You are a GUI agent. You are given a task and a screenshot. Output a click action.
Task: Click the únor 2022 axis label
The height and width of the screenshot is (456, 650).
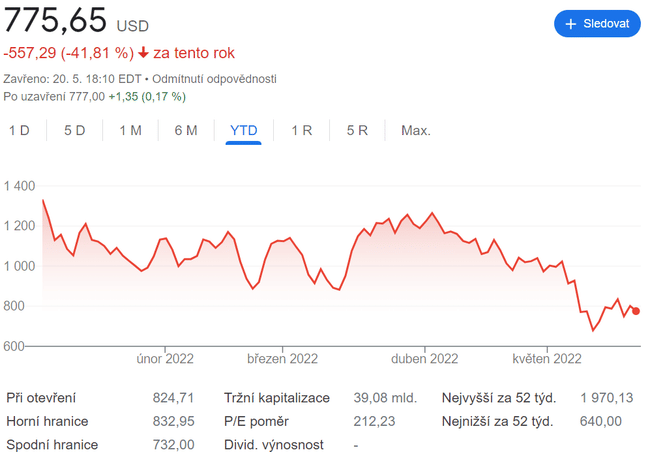[165, 359]
